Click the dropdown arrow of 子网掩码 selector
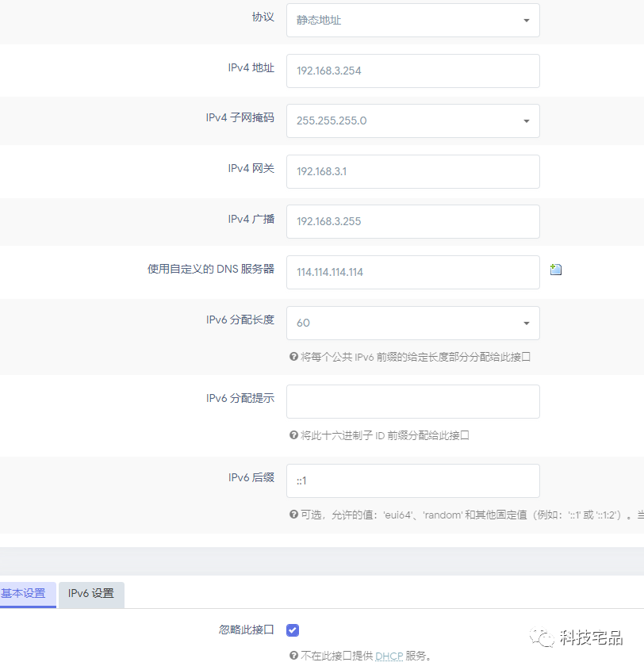644x666 pixels. [526, 121]
